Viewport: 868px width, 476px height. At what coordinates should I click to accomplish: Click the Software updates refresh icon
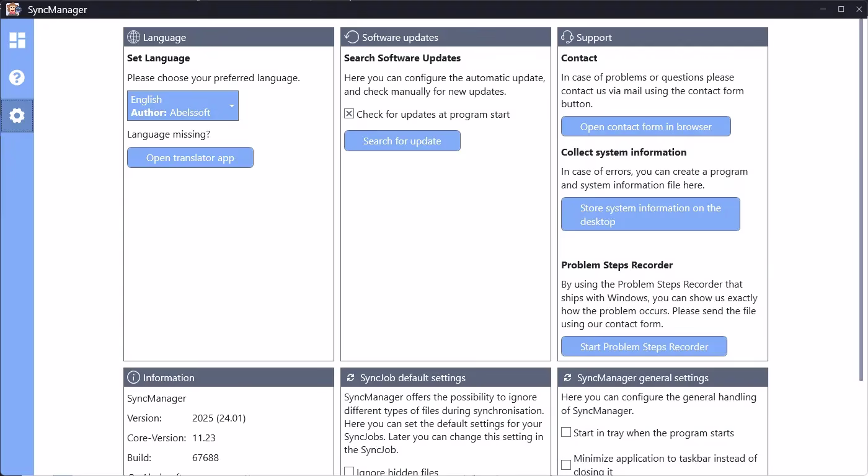(x=352, y=37)
